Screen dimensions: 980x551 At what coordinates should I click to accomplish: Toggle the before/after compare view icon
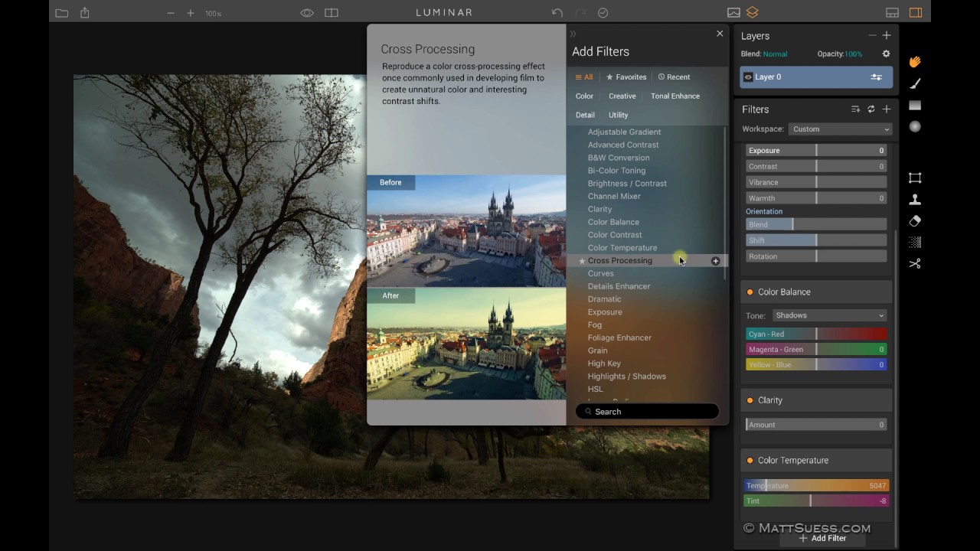point(332,13)
